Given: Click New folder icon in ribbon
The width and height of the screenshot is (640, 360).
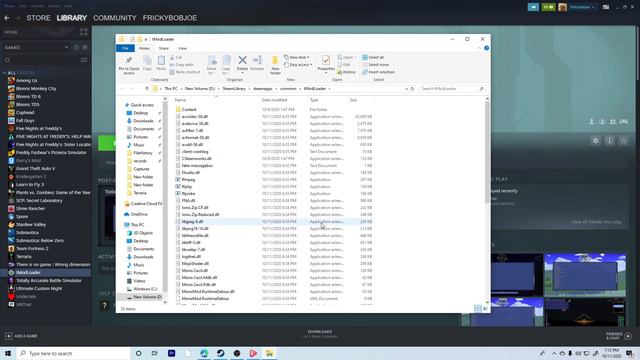Looking at the screenshot, I should [x=275, y=65].
